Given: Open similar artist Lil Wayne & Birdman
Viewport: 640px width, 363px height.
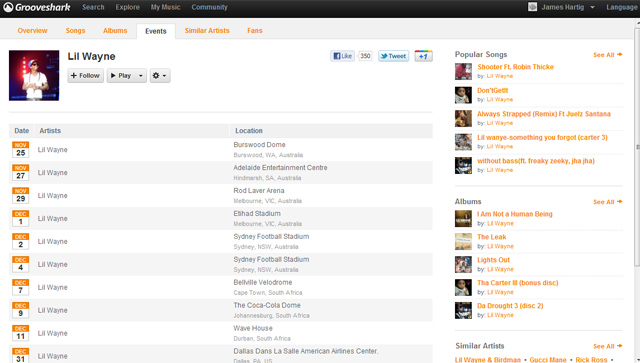Looking at the screenshot, I should click(488, 359).
